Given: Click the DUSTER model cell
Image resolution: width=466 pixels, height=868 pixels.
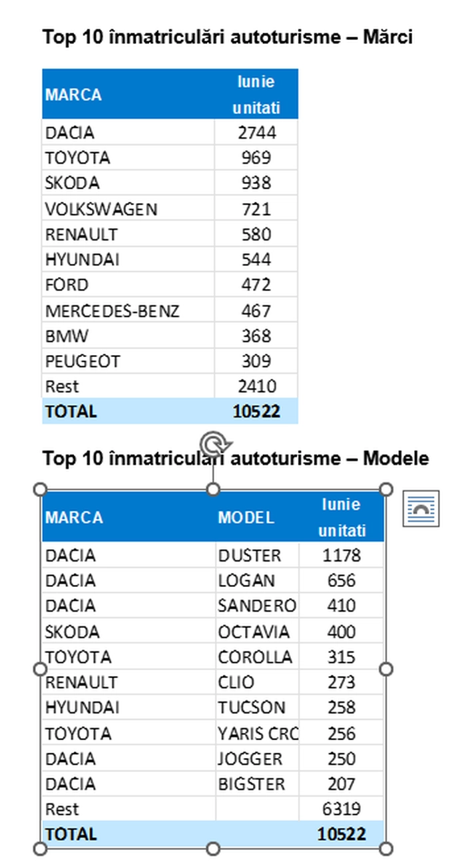Looking at the screenshot, I should (257, 556).
